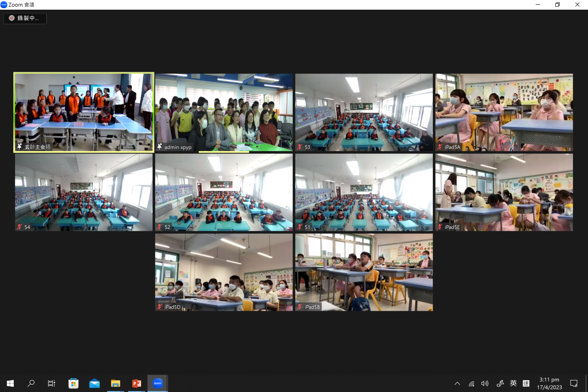Image resolution: width=588 pixels, height=392 pixels.
Task: Click muted mic icon on iPad5B tile
Action: coord(300,307)
